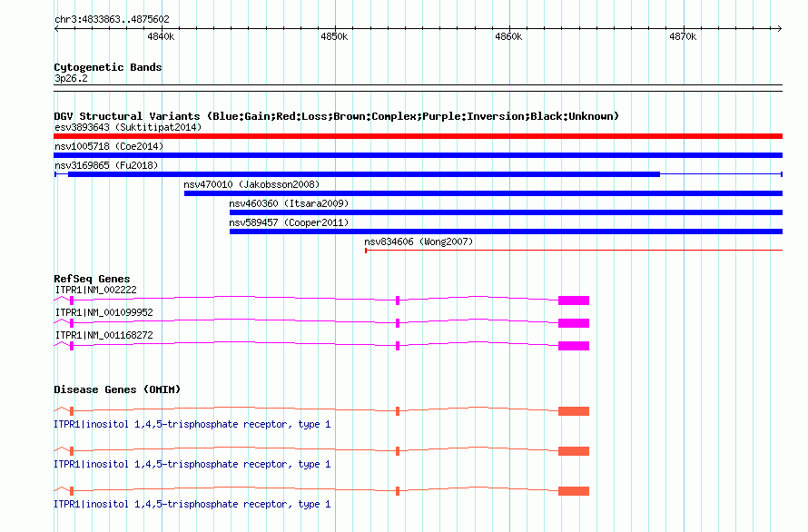This screenshot has height=532, width=808.
Task: Click the first OMIM ITPR1 inositol receptor link
Action: [192, 424]
